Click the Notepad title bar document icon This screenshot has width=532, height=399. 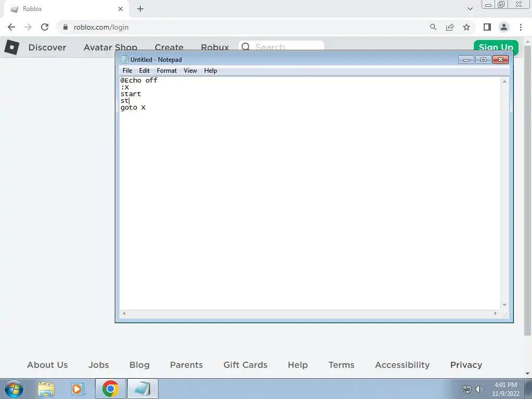click(125, 59)
